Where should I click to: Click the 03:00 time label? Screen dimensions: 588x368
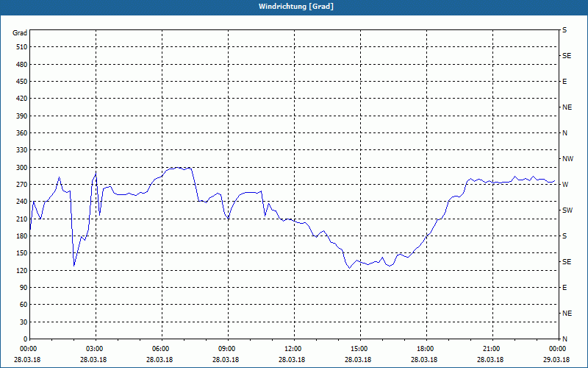pyautogui.click(x=95, y=349)
